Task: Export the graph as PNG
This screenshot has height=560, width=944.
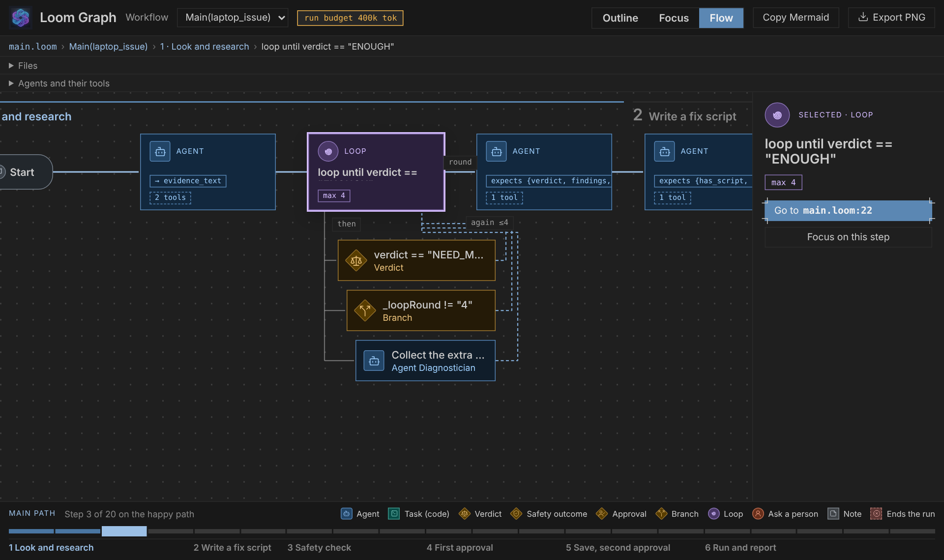Action: [891, 18]
